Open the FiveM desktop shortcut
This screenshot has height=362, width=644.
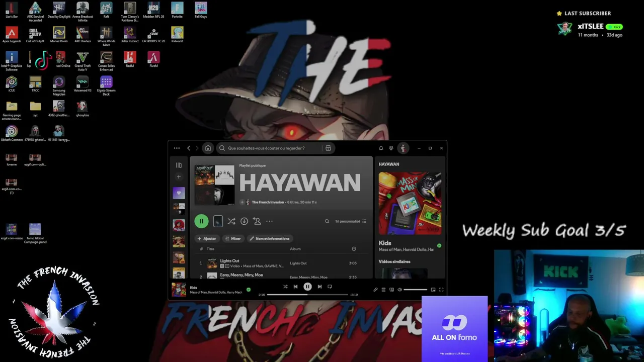(153, 59)
